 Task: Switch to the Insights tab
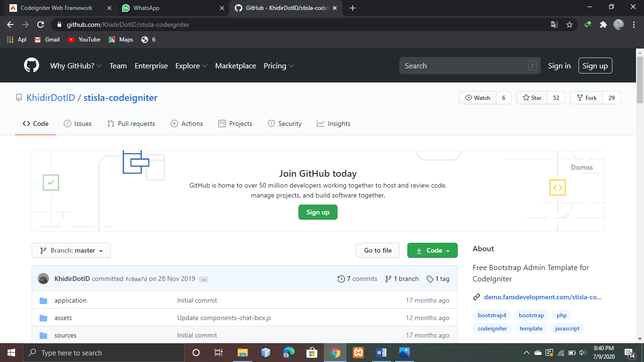(334, 123)
